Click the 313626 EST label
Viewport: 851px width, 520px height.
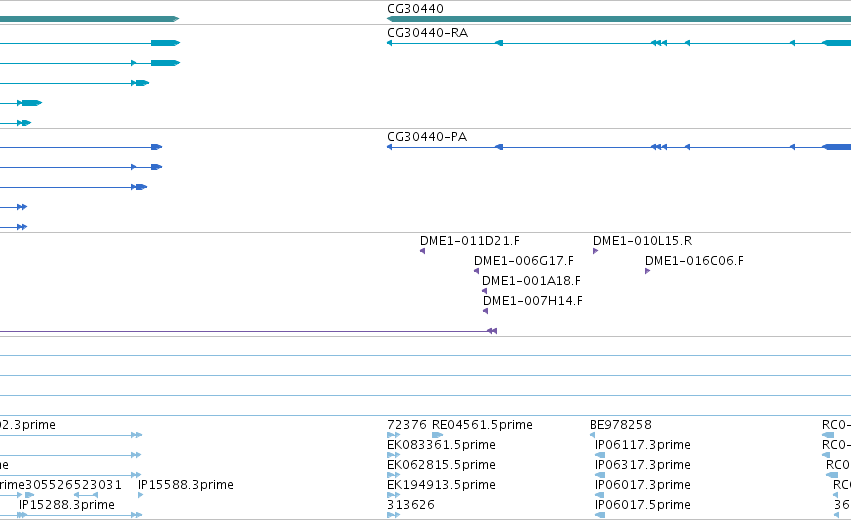(411, 505)
